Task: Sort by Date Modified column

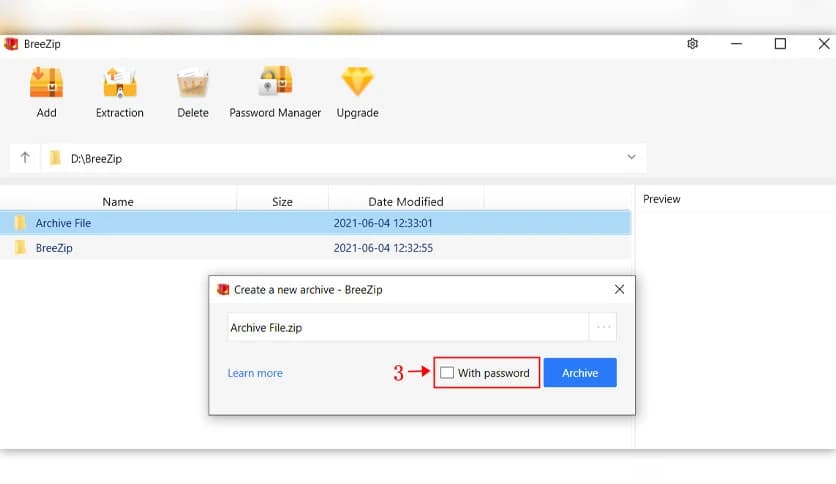Action: click(406, 201)
